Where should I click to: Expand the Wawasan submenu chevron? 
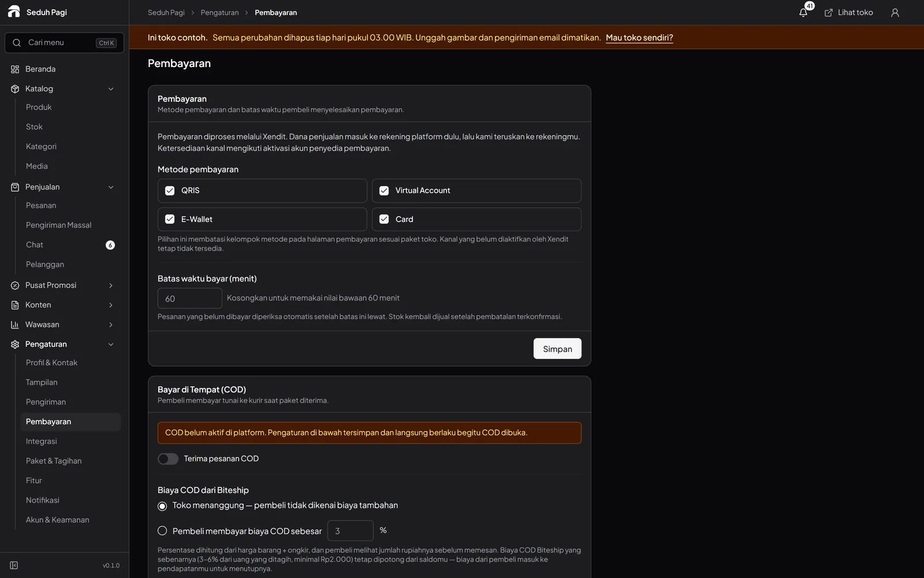pos(111,325)
